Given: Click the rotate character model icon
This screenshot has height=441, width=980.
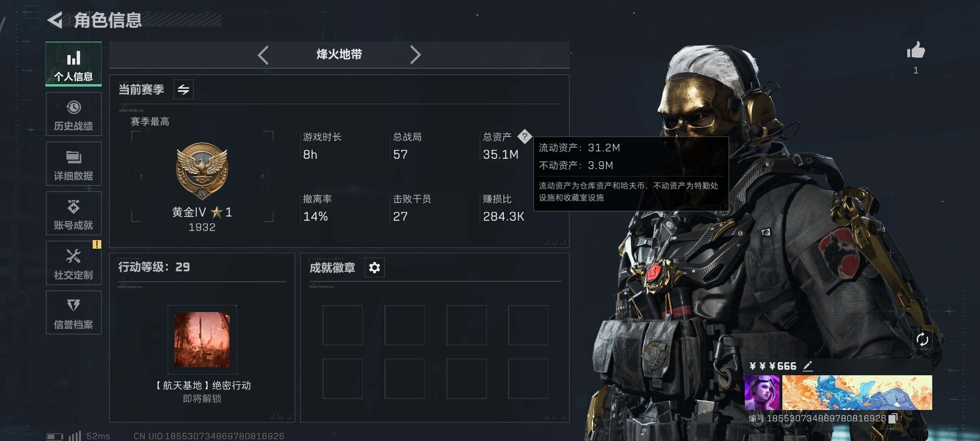Looking at the screenshot, I should click(x=922, y=340).
